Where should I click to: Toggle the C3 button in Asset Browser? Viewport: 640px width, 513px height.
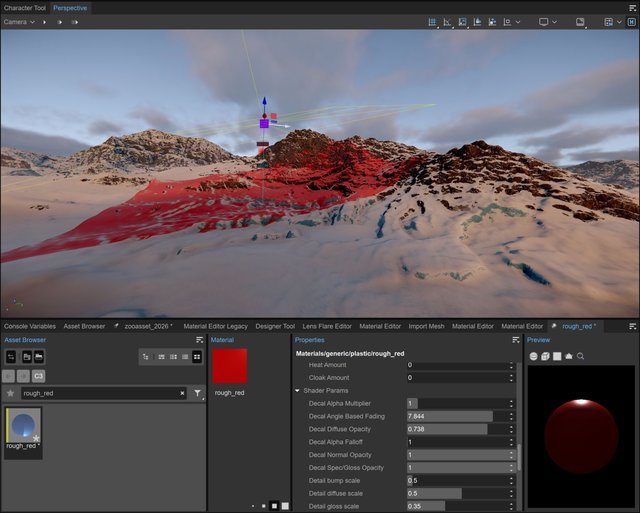coord(38,376)
